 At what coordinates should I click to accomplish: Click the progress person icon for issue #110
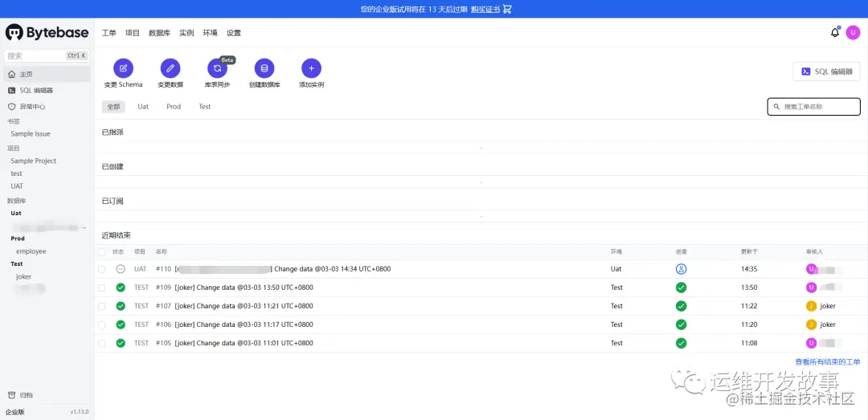pyautogui.click(x=681, y=269)
